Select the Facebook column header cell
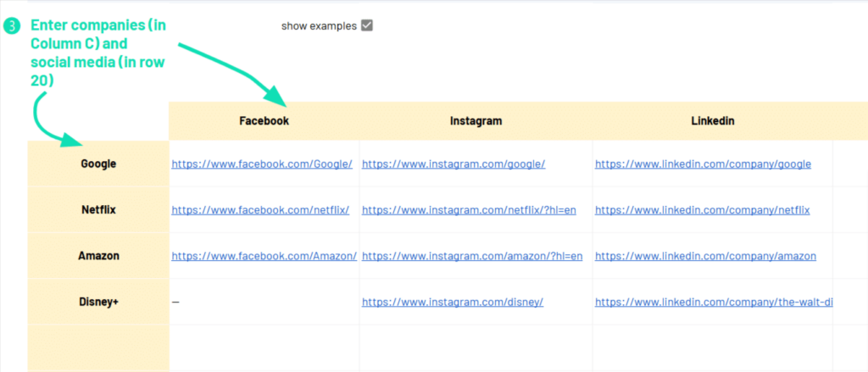Image resolution: width=868 pixels, height=372 pixels. (264, 121)
